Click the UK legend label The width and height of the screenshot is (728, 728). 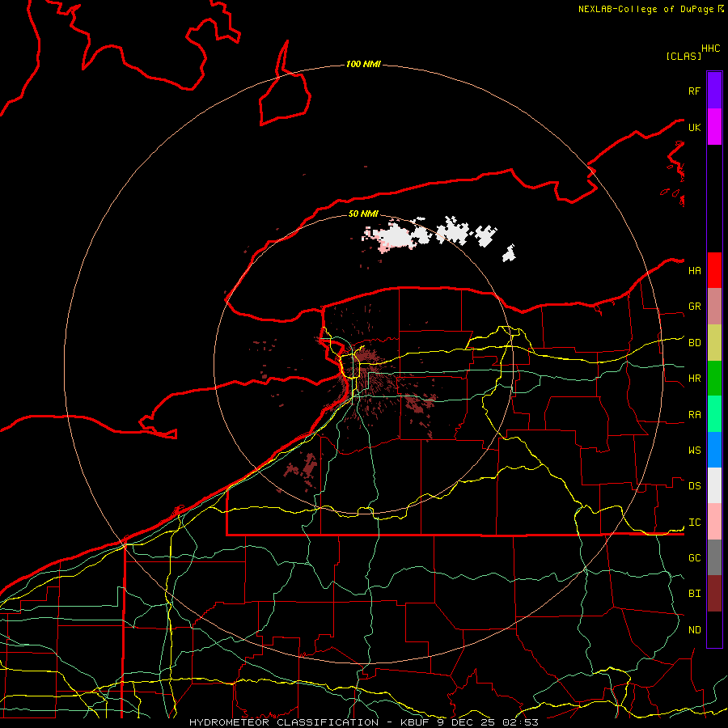pos(694,127)
